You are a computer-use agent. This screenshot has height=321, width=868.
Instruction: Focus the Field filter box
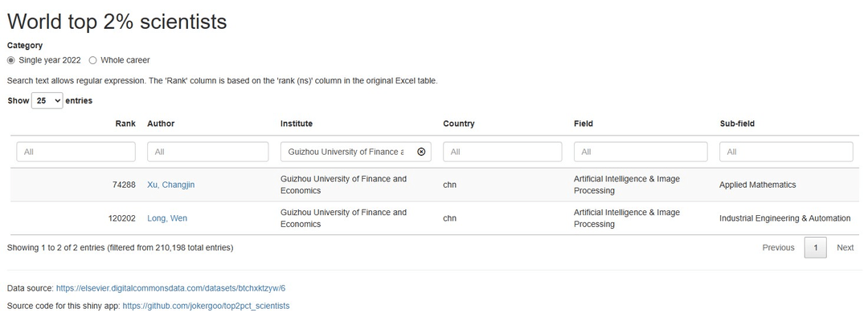641,152
